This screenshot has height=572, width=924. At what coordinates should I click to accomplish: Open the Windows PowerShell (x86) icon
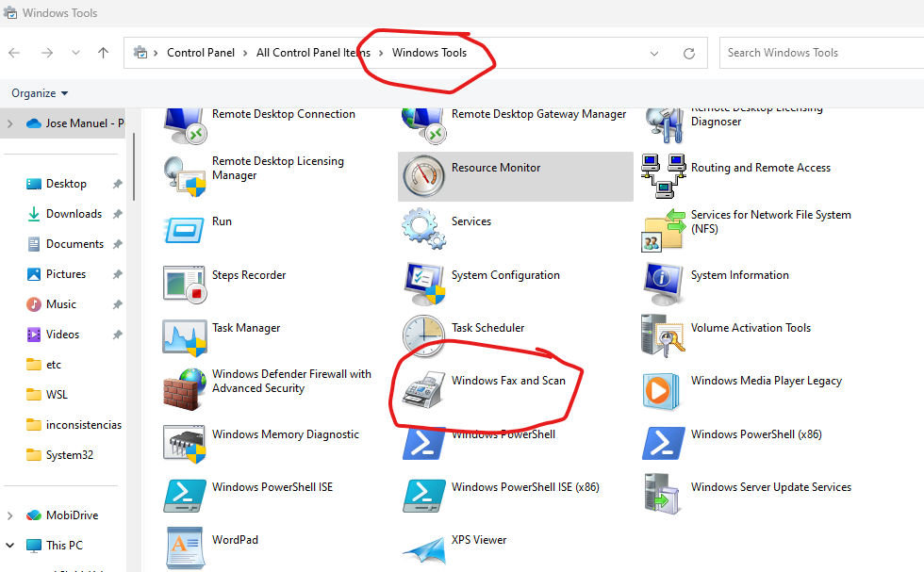pos(664,443)
